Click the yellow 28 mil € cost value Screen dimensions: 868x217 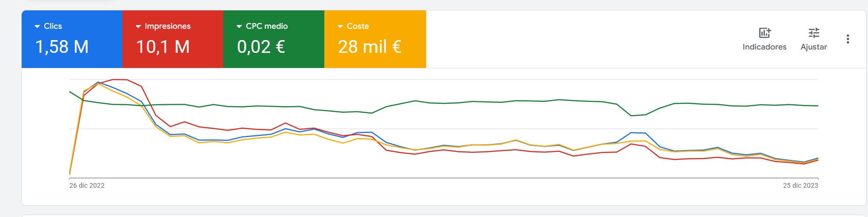370,47
